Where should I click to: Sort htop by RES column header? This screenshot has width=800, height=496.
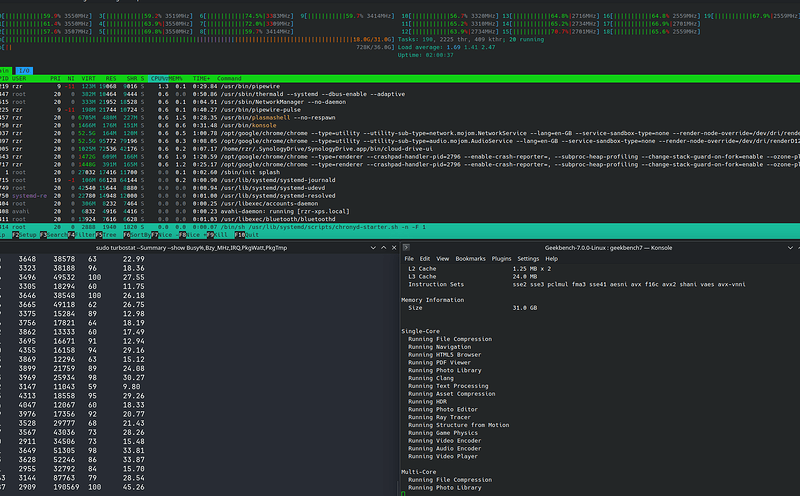[x=111, y=79]
